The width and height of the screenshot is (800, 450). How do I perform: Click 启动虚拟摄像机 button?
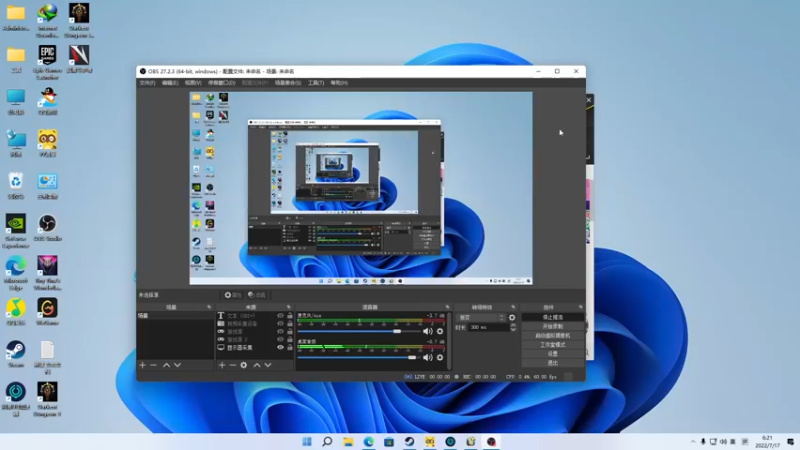point(553,336)
